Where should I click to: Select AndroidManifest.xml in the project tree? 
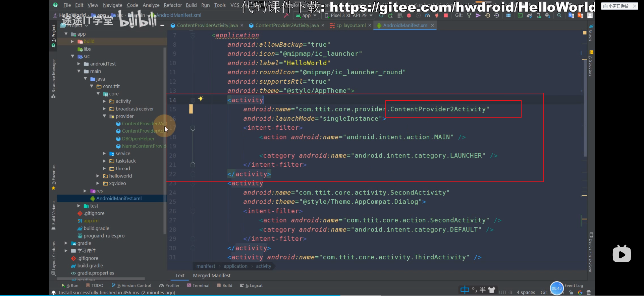coord(112,199)
